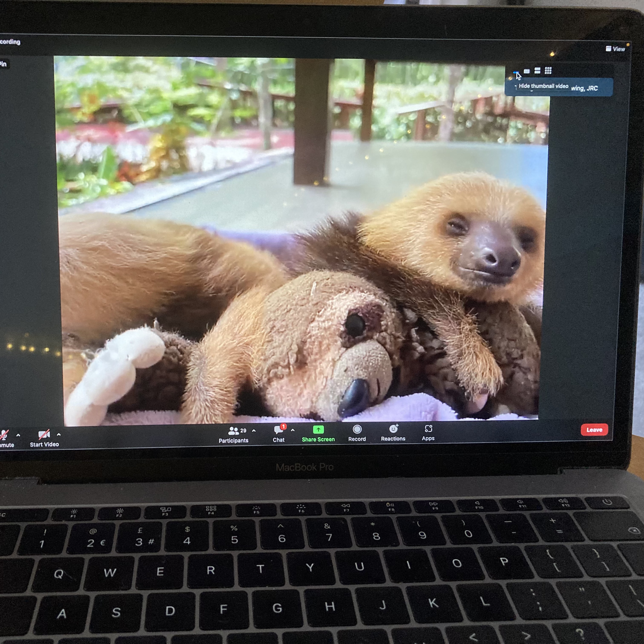This screenshot has width=644, height=644.
Task: Expand audio options arrow beside microphone
Action: (x=18, y=435)
